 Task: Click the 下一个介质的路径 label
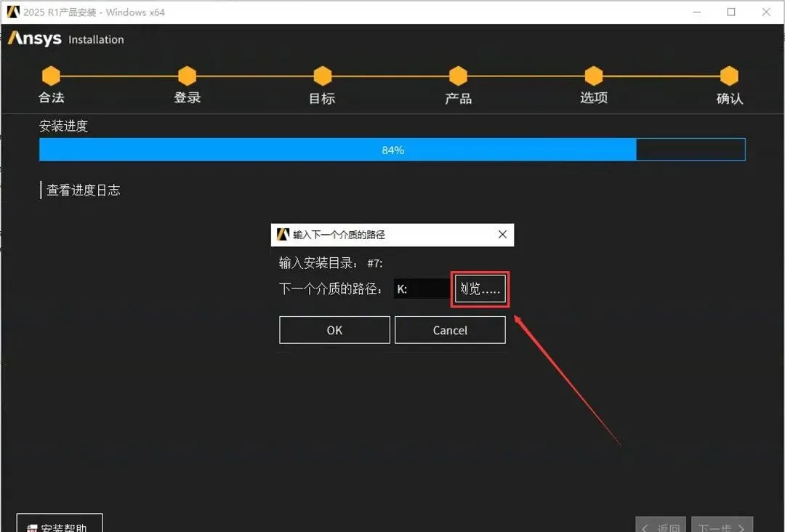[331, 289]
